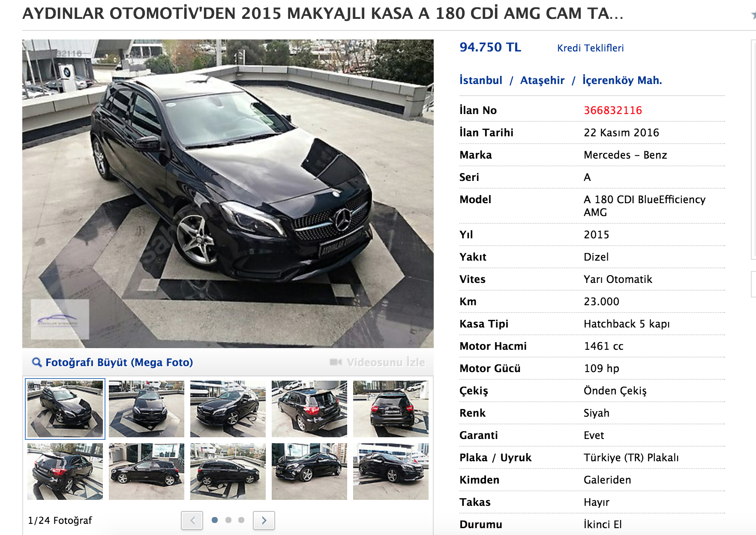Screen dimensions: 756x535
Task: Click the red listing number 366832116
Action: click(x=613, y=110)
